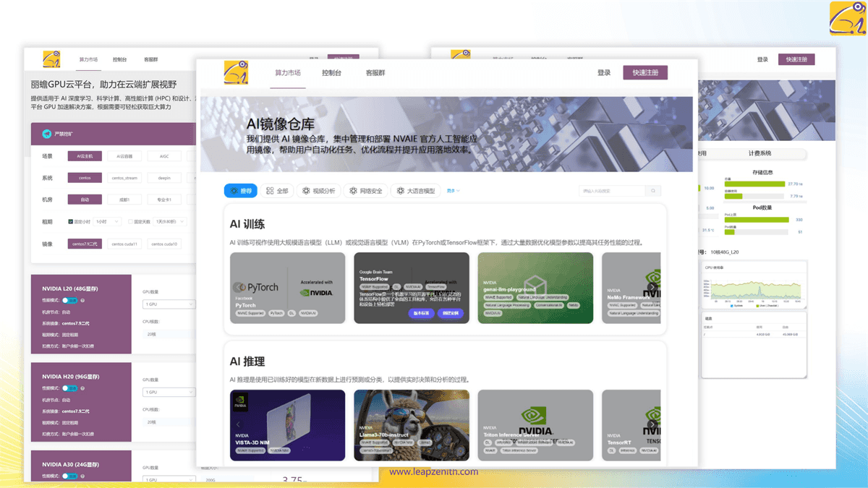Open GPU数量 dropdown for NVIDIA L20

(x=169, y=304)
